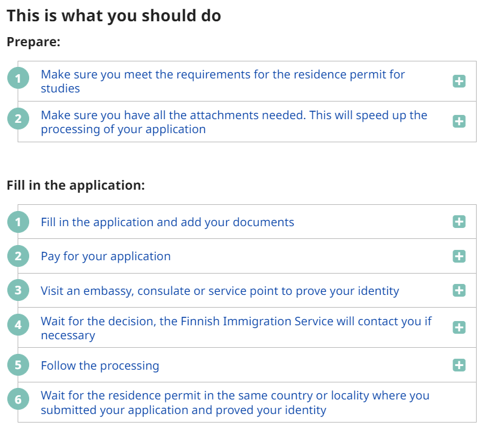Expand plus icon for embassy visit step
The height and width of the screenshot is (442, 504).
(x=459, y=291)
